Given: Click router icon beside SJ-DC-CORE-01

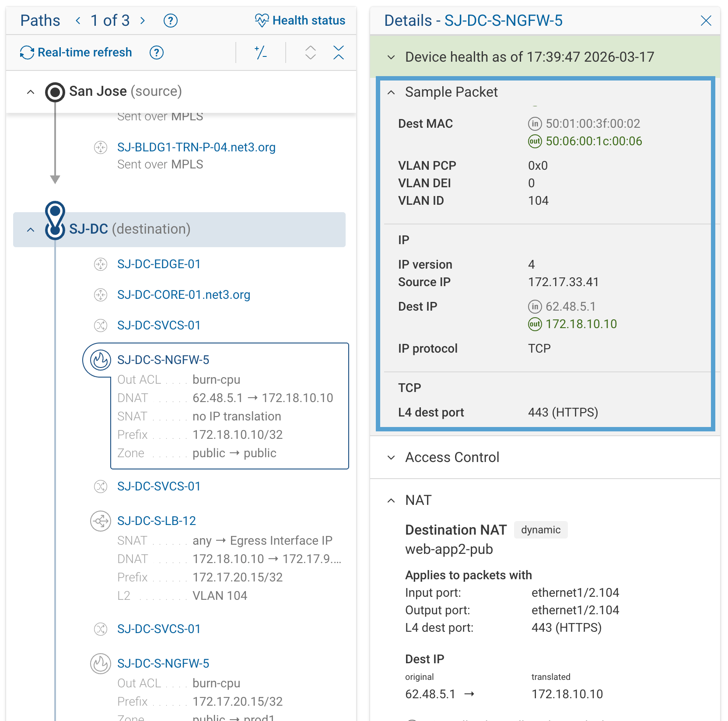Looking at the screenshot, I should pyautogui.click(x=101, y=295).
